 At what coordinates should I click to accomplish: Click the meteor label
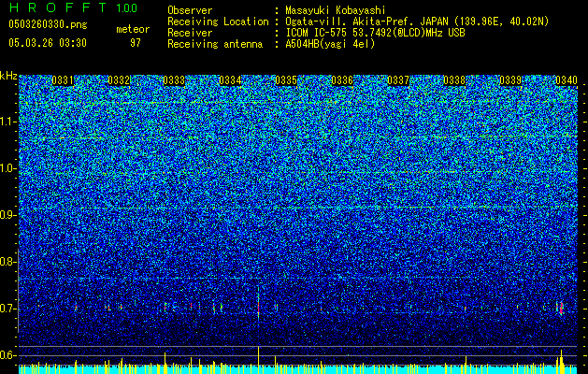pyautogui.click(x=133, y=29)
